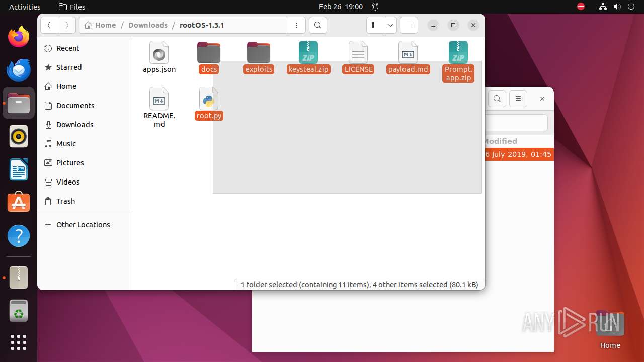Open the Archive Manager hamburger menu
Image resolution: width=644 pixels, height=362 pixels.
pyautogui.click(x=518, y=99)
